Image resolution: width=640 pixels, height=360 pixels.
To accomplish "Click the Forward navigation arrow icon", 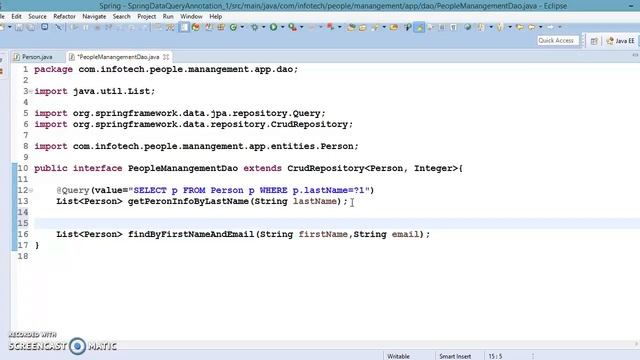I will click(x=551, y=27).
